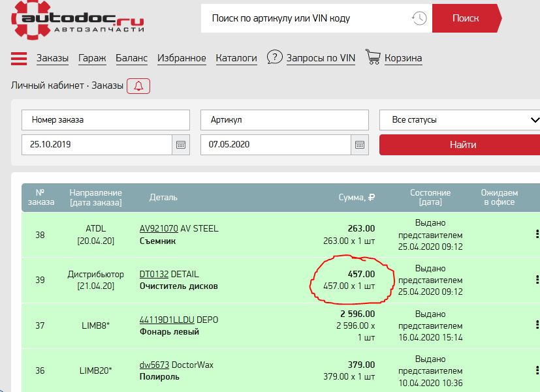Open options menu for order 37
Screen dimensions: 540x392
click(x=537, y=325)
